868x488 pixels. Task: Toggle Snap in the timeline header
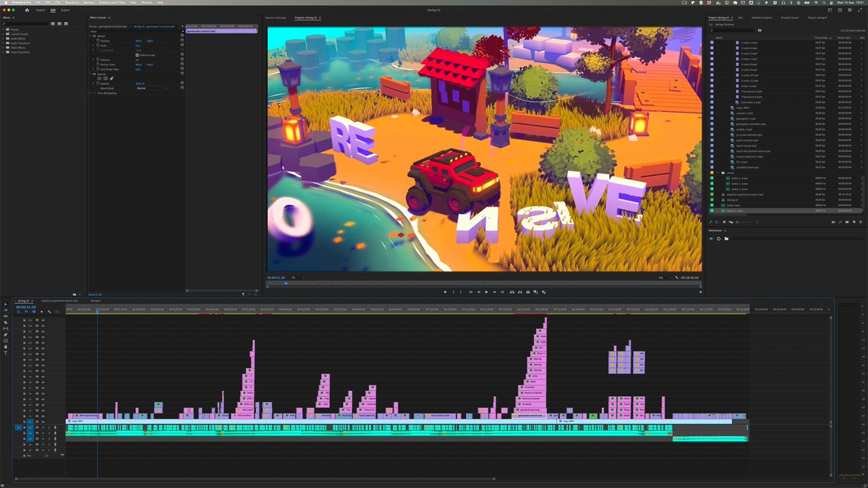point(26,312)
